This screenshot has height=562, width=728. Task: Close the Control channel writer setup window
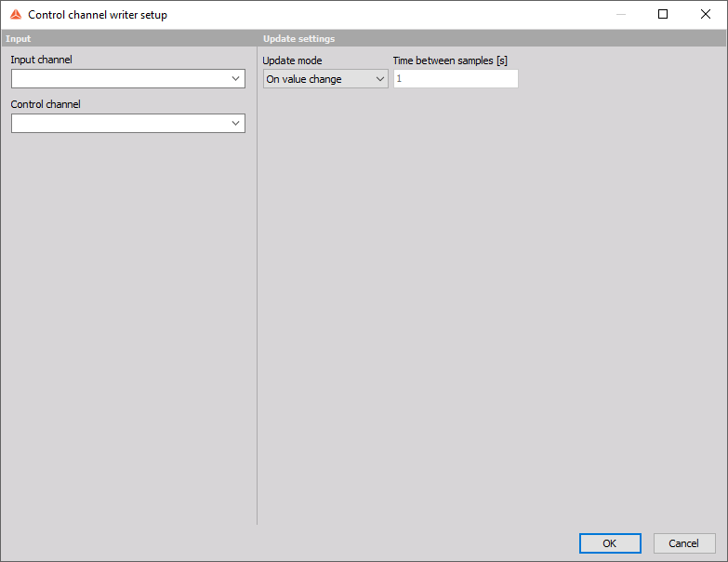(x=706, y=14)
